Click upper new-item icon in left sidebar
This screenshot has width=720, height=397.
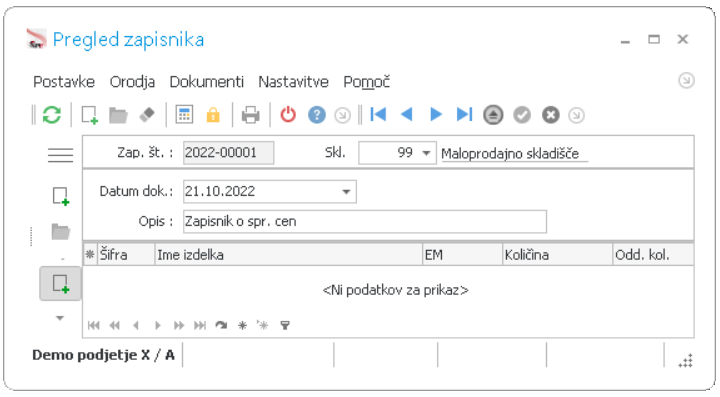coord(61,196)
